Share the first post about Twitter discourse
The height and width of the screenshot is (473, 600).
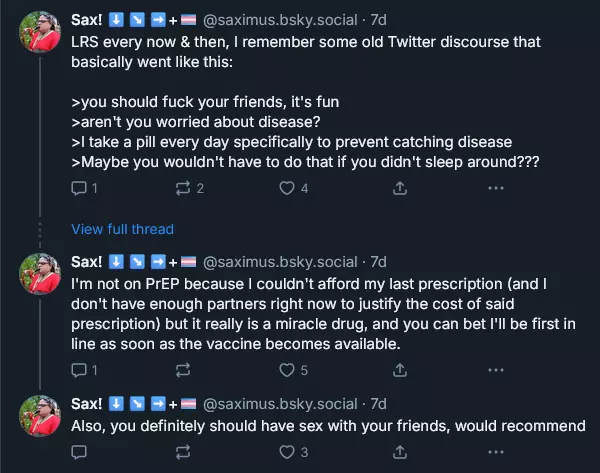pos(399,188)
